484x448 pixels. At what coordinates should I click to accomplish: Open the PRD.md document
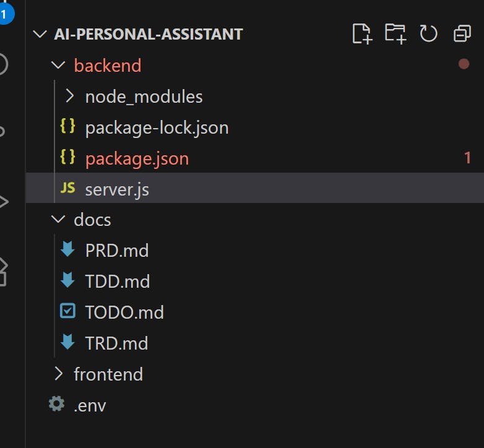click(x=117, y=250)
